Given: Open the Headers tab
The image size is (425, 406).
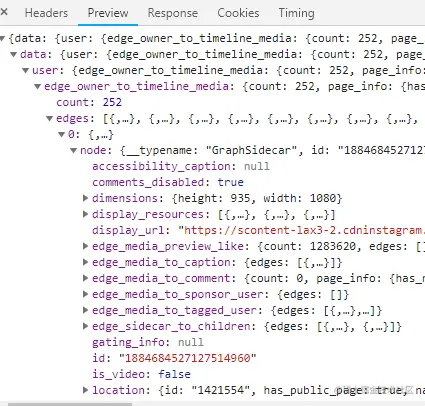Looking at the screenshot, I should 46,13.
